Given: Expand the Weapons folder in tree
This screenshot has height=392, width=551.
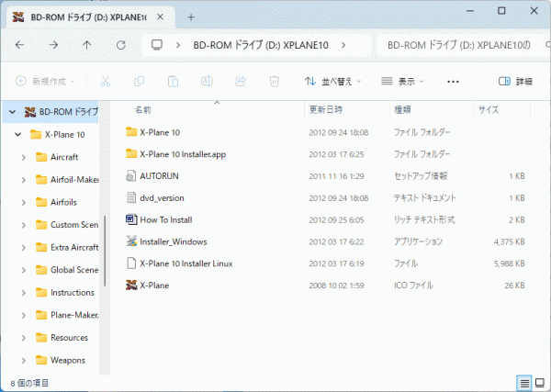Looking at the screenshot, I should tap(24, 361).
